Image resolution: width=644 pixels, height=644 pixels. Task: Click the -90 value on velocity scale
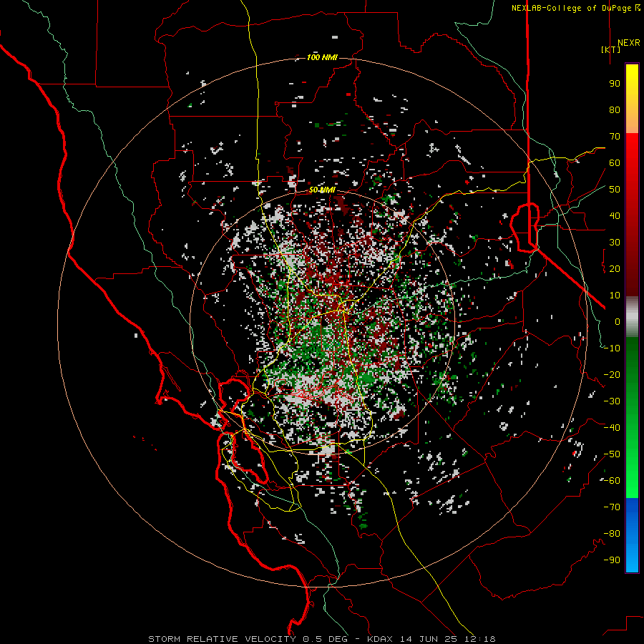coord(612,560)
